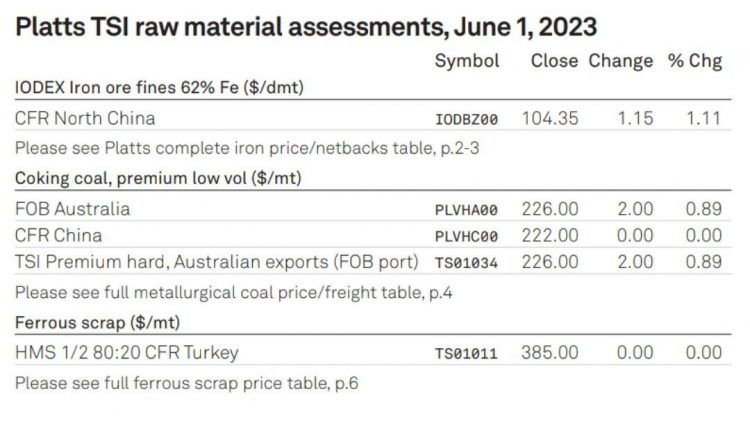Select the CFR North China row label
750x430 pixels.
tap(85, 118)
